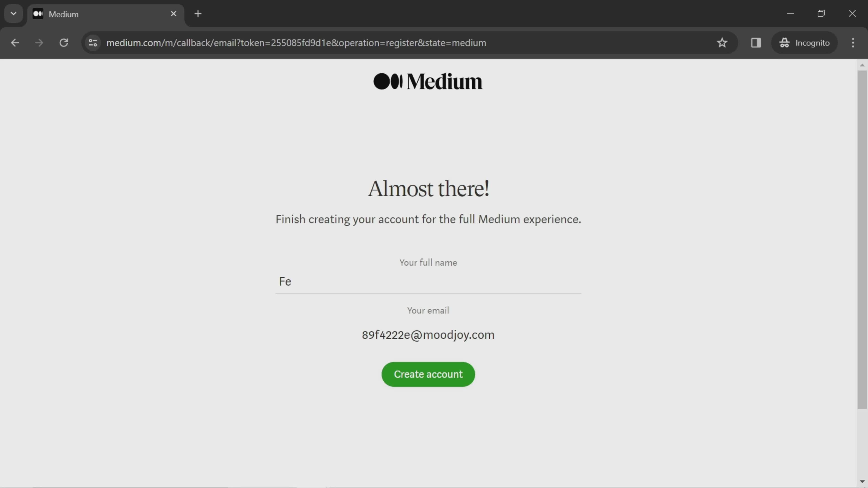Click the split screen toggle icon
The width and height of the screenshot is (868, 488).
point(756,42)
